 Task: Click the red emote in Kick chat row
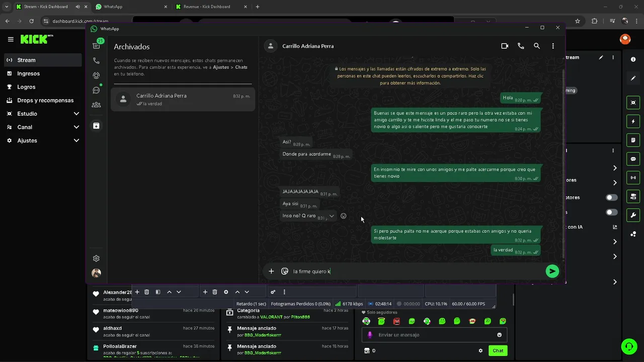pyautogui.click(x=396, y=321)
